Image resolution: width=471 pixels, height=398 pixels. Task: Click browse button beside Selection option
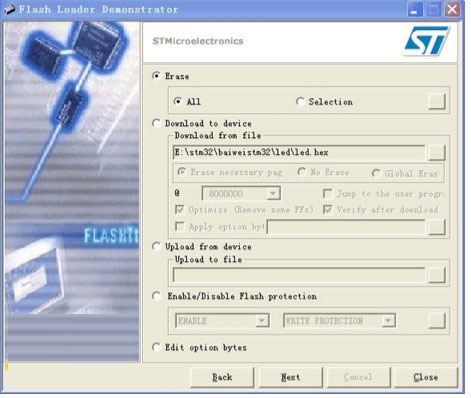click(437, 101)
